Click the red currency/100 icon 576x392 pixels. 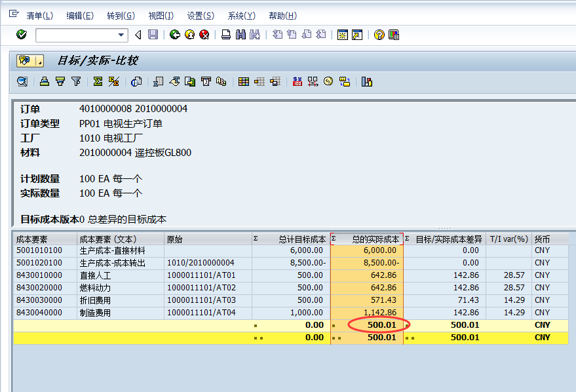298,81
